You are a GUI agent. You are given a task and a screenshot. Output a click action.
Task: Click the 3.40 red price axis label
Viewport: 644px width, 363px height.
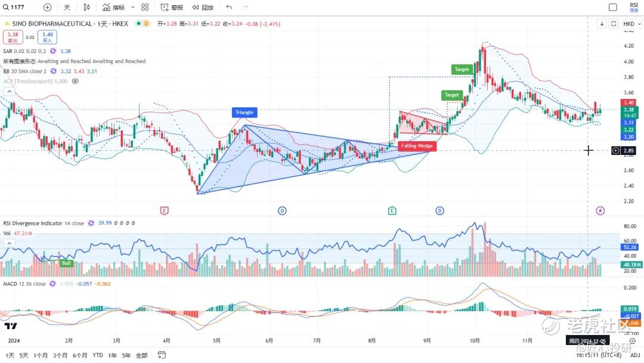(628, 103)
